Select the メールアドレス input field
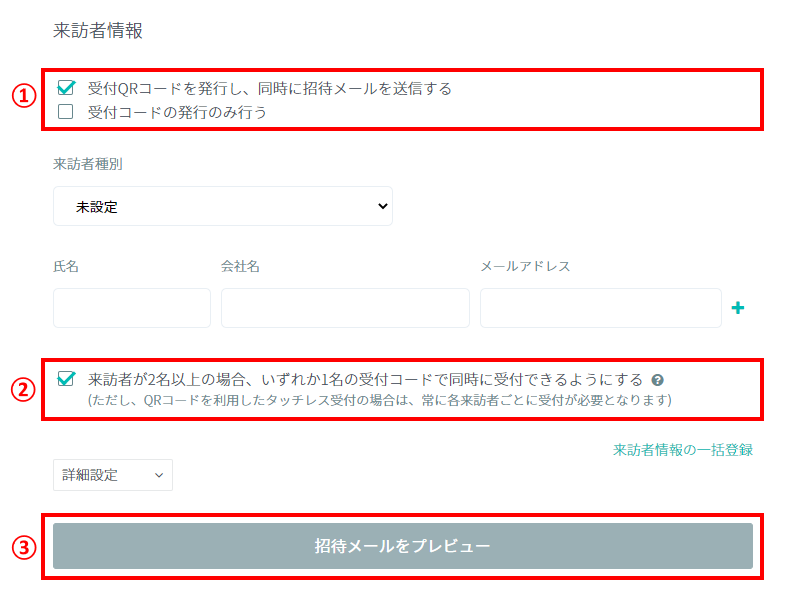805x590 pixels. 600,308
